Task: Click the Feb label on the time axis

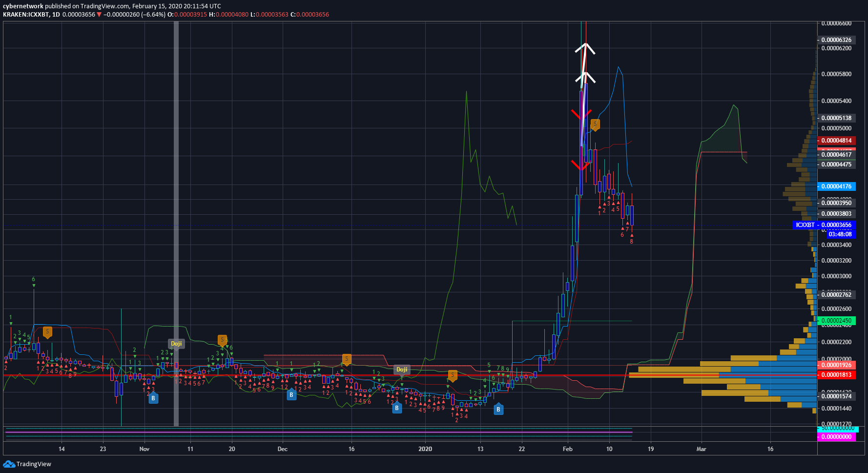Action: point(568,449)
